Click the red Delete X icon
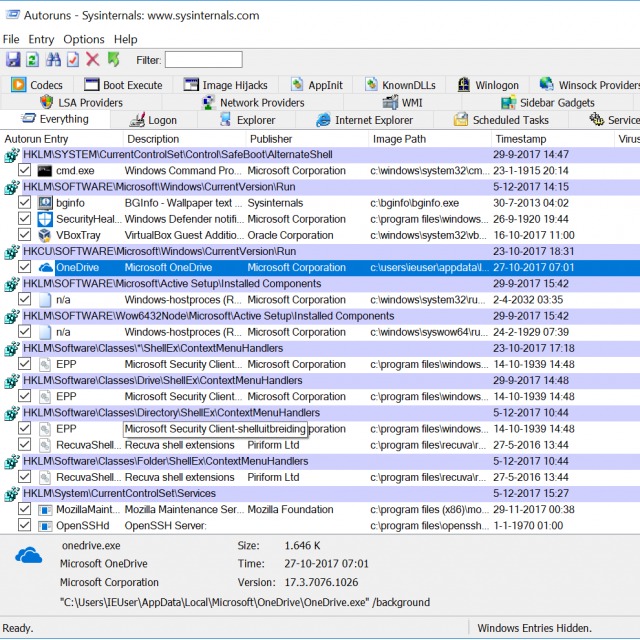This screenshot has height=640, width=640. click(x=93, y=60)
